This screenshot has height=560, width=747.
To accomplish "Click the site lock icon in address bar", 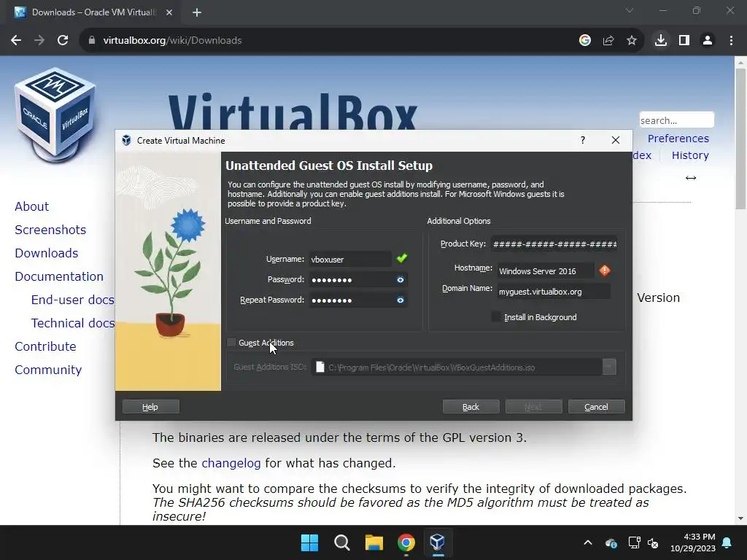I will (91, 41).
